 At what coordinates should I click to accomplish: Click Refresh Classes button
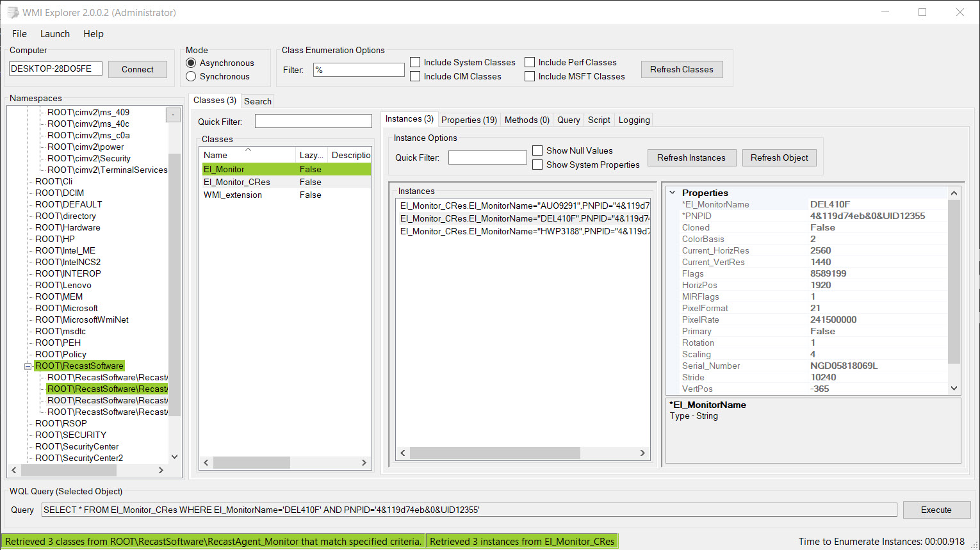coord(682,69)
